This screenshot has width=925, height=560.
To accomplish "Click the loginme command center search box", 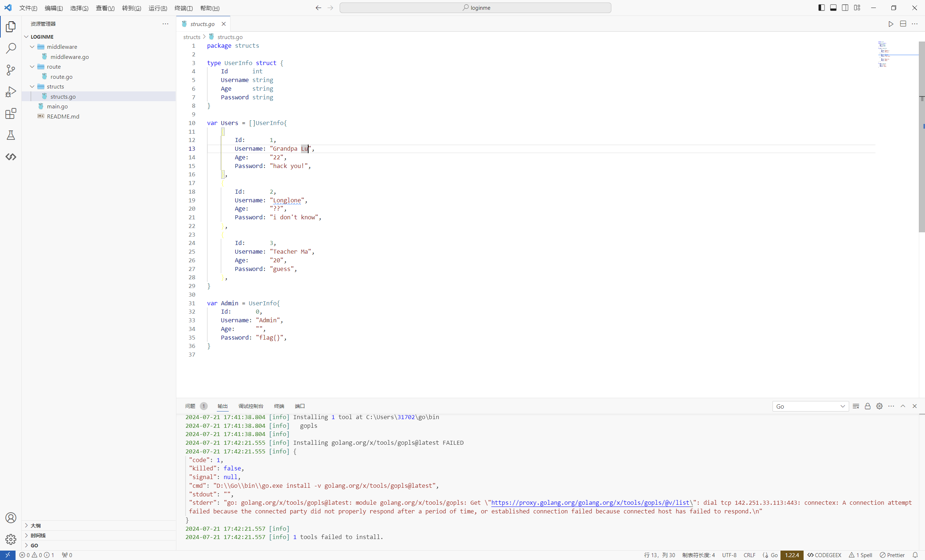I will [475, 8].
